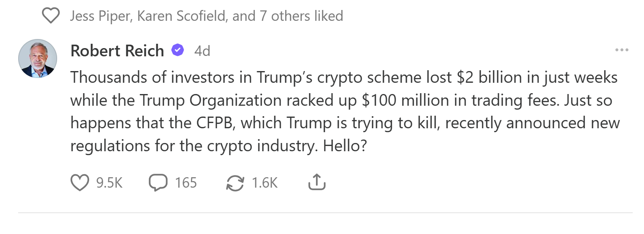Click the 4d post timestamp
Image resolution: width=644 pixels, height=234 pixels.
pos(202,51)
